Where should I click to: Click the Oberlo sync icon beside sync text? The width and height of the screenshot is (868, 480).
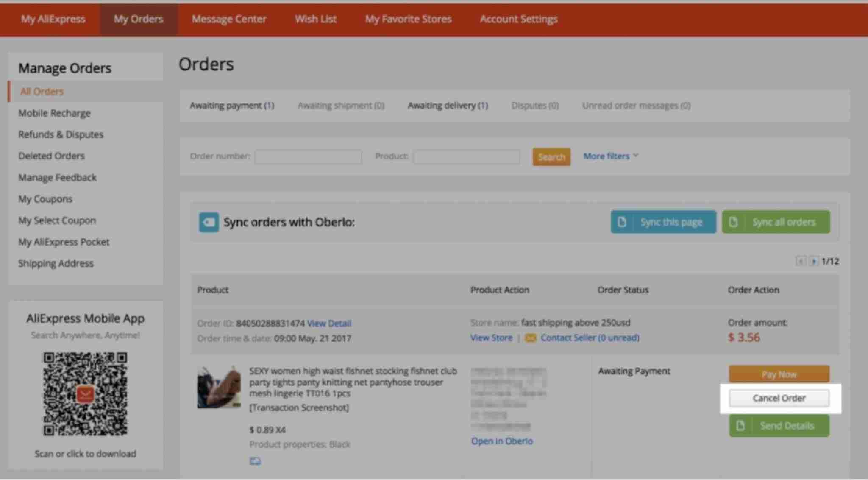tap(208, 222)
